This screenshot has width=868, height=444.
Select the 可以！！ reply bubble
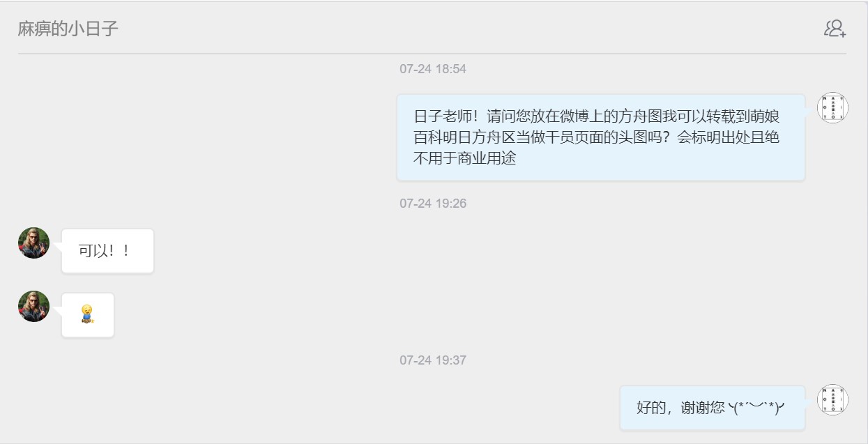(x=107, y=251)
